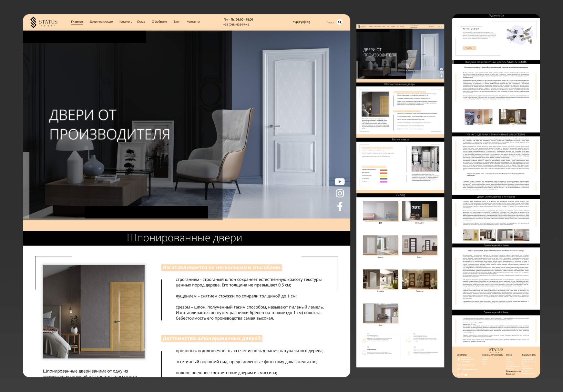Click the Status Doors logo in main header
563x392 pixels.
click(44, 22)
